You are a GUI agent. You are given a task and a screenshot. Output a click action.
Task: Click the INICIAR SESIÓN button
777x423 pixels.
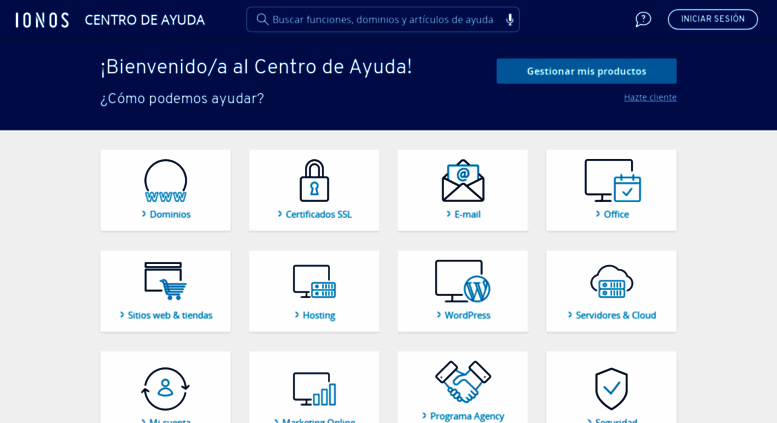pos(713,19)
